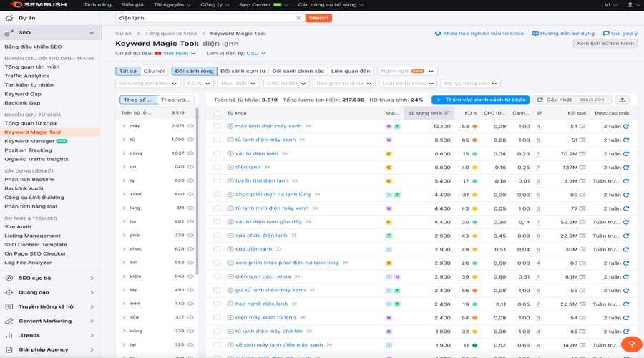The image size is (644, 358).
Task: Click the Semrush logo in header
Action: click(x=36, y=4)
